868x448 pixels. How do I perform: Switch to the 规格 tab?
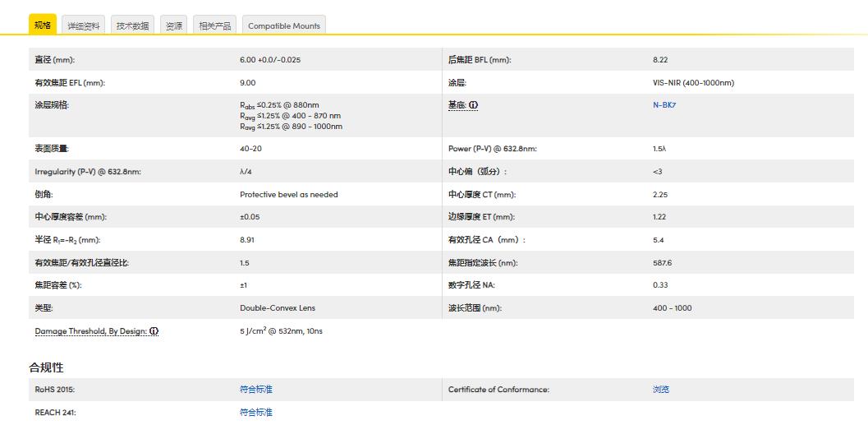[x=43, y=25]
